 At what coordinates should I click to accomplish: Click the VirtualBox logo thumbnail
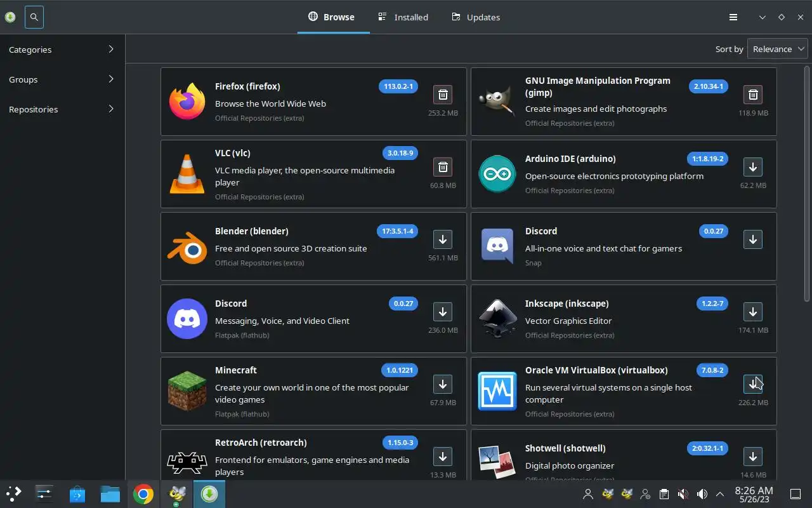coord(497,391)
